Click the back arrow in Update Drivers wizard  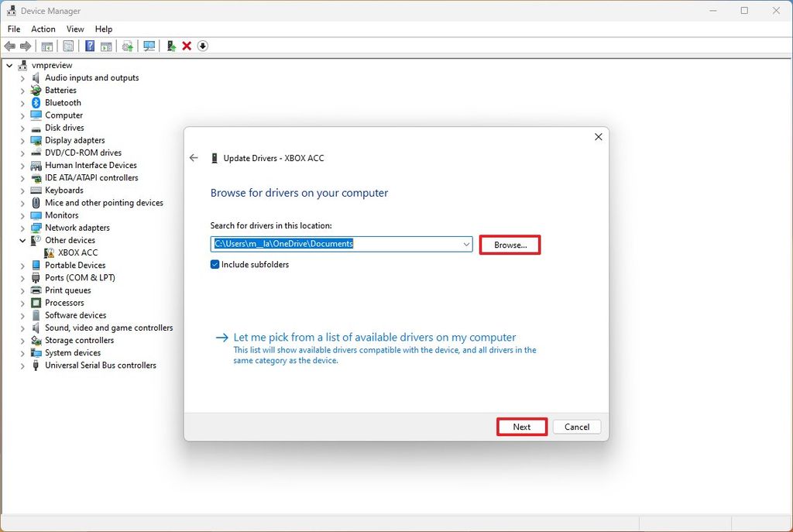coord(194,157)
